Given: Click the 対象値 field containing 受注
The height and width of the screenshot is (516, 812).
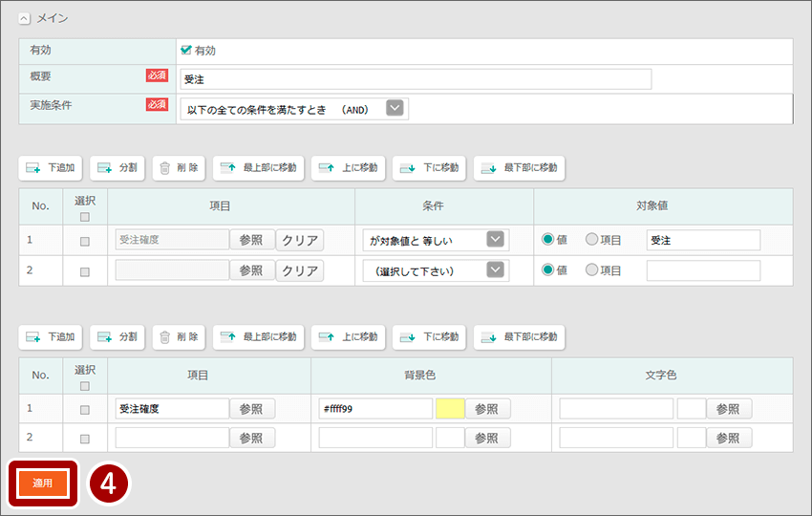Looking at the screenshot, I should click(703, 241).
